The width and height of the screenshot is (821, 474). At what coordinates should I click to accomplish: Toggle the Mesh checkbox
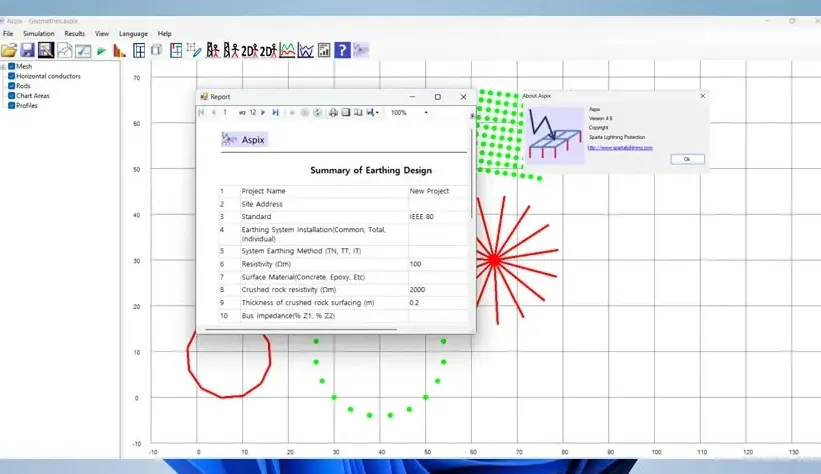point(12,67)
